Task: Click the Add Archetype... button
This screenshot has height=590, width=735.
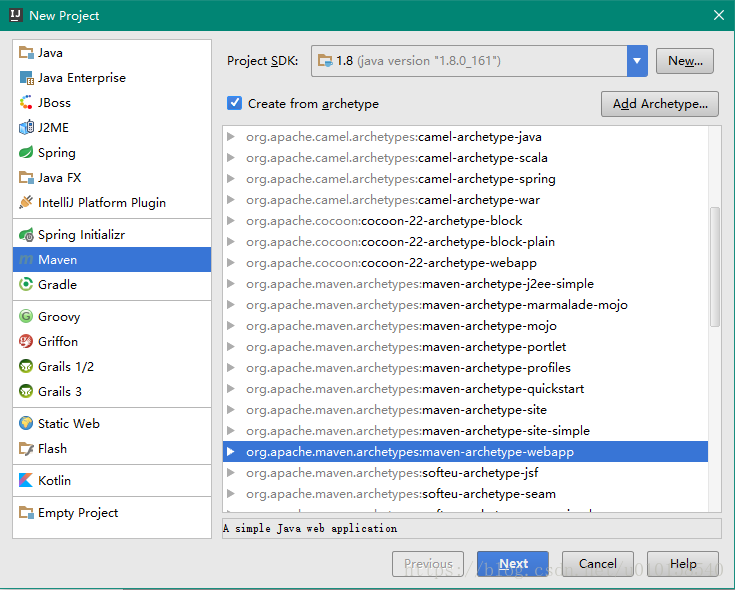Action: tap(660, 104)
